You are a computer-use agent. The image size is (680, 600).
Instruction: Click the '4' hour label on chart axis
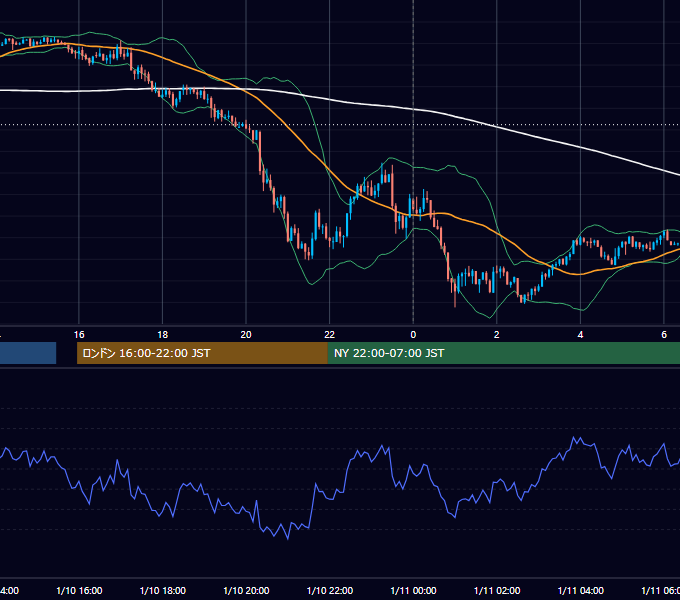tap(580, 335)
